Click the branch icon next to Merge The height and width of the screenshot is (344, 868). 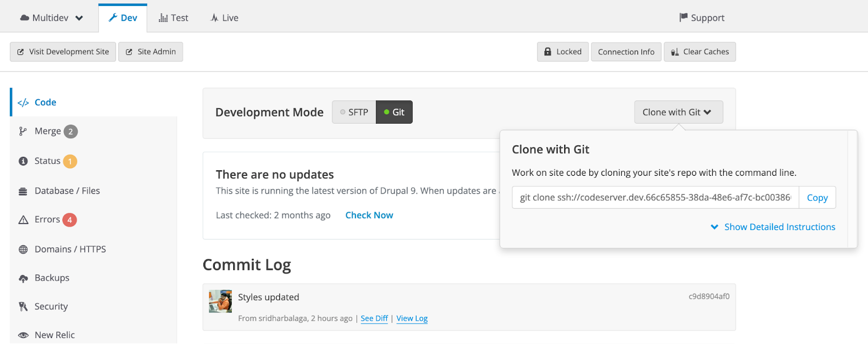23,131
